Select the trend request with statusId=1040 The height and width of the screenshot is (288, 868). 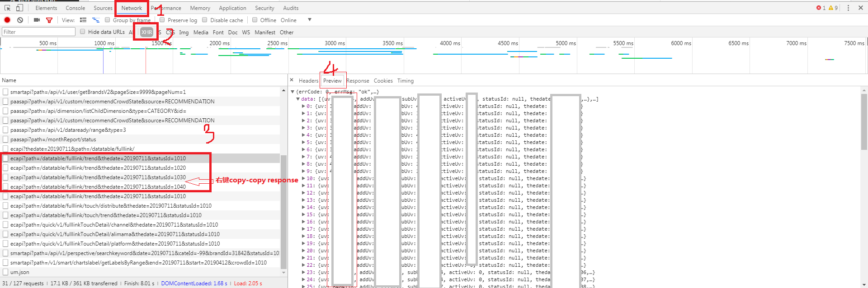point(140,187)
